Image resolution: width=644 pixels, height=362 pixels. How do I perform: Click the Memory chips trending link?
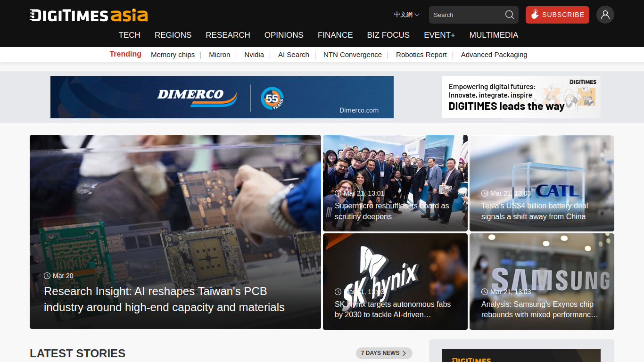coord(173,55)
